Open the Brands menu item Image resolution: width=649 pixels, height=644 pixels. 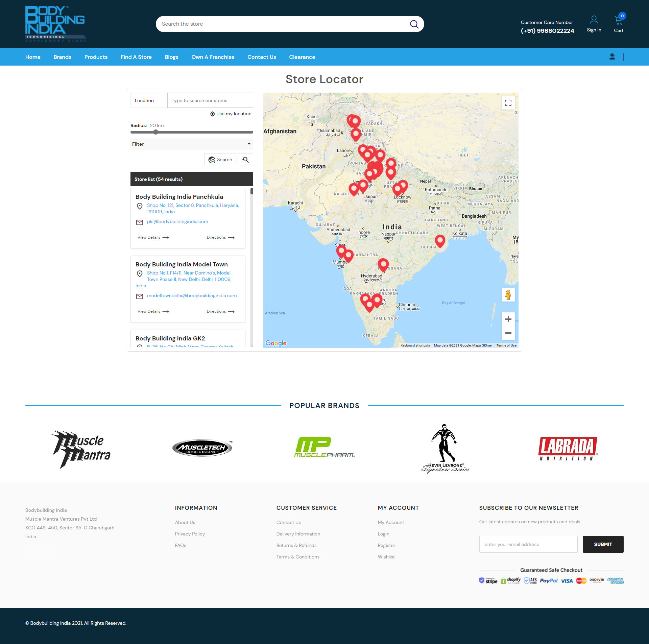(62, 57)
